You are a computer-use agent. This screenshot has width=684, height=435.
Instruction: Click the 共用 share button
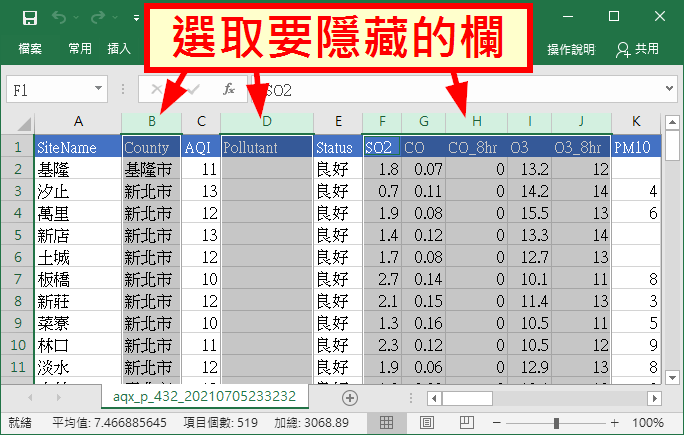coord(637,49)
